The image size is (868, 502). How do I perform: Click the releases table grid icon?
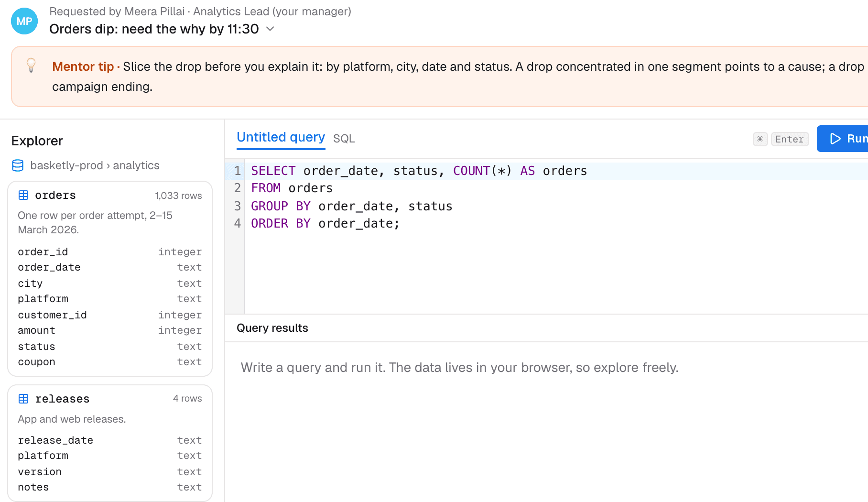tap(23, 399)
